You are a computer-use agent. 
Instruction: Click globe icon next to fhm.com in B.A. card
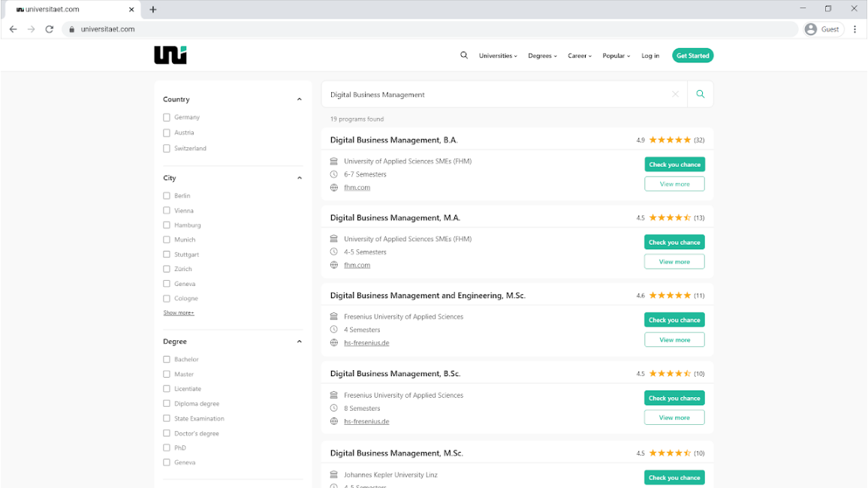coord(334,188)
